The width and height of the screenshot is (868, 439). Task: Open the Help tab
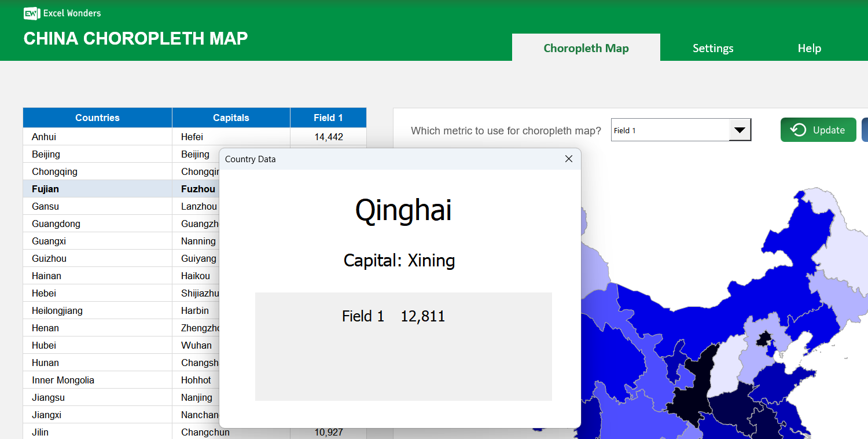click(809, 48)
